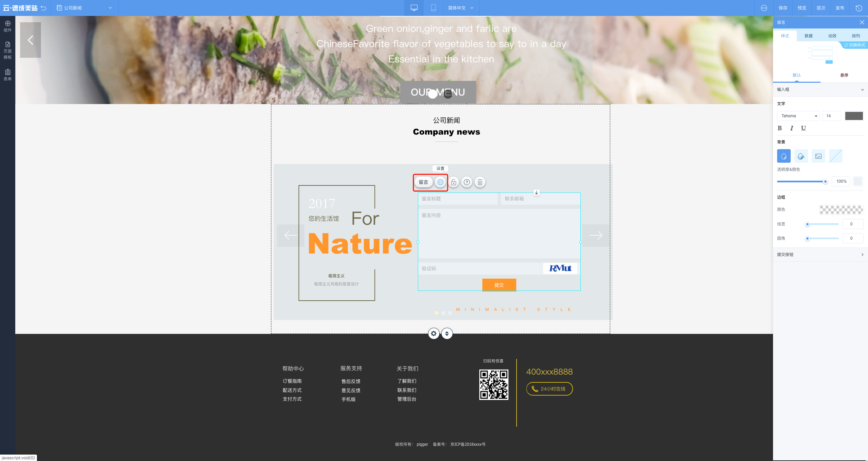Click the section height adjust arrows icon
The height and width of the screenshot is (461, 868).
447,334
